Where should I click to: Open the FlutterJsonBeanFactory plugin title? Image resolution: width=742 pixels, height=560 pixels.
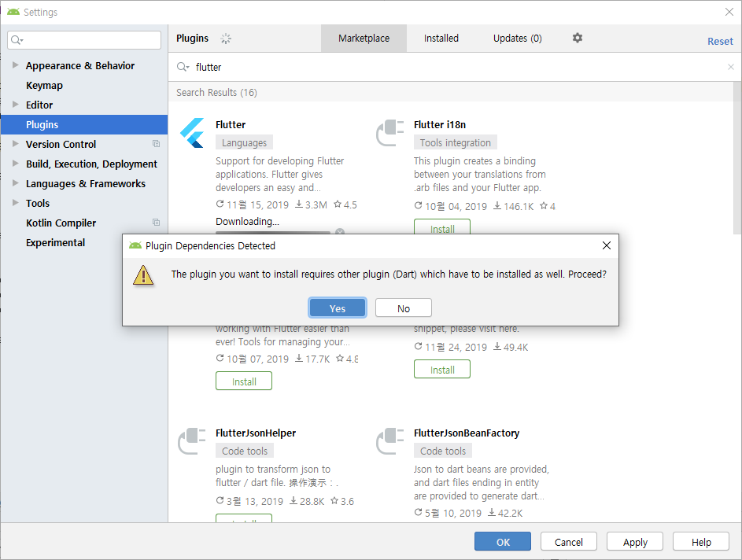pyautogui.click(x=467, y=433)
